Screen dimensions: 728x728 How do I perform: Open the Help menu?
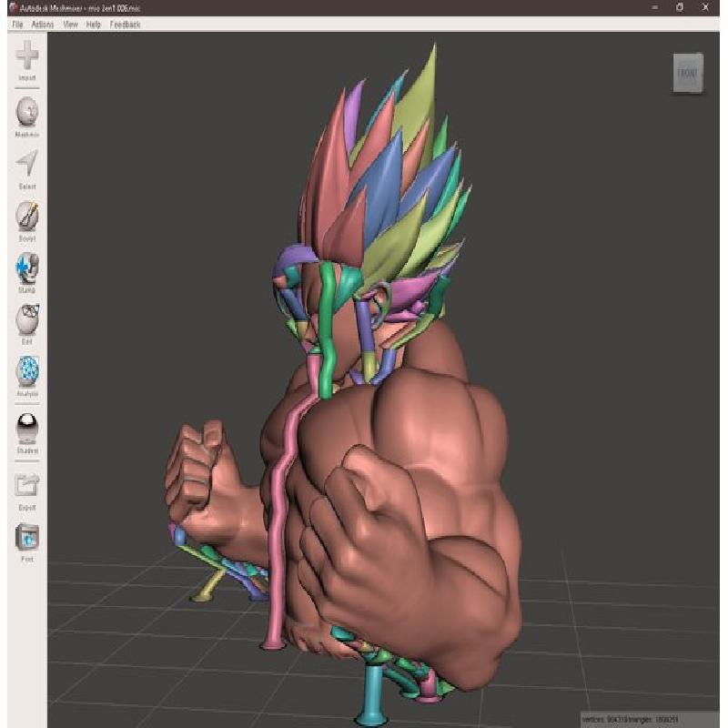[94, 25]
